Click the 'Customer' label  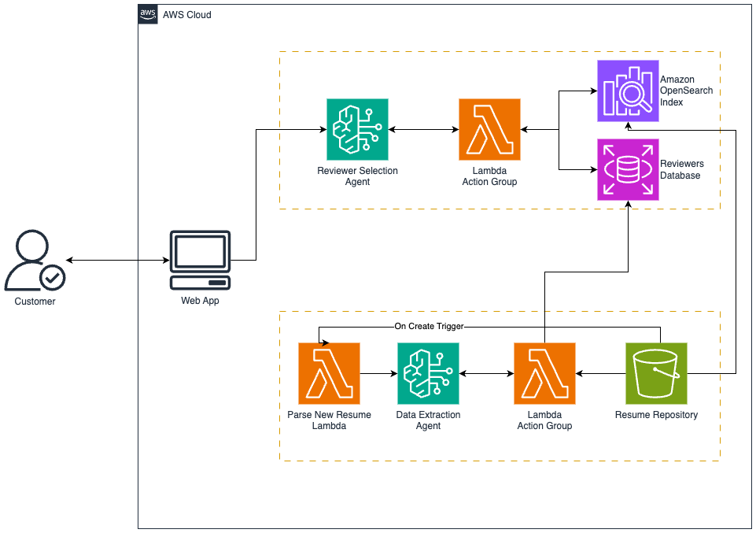(35, 302)
